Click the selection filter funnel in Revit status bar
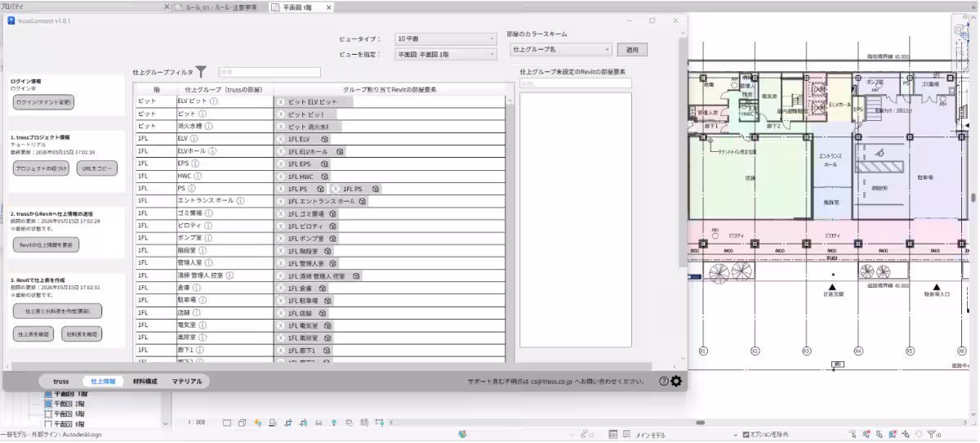Screen dimensions: 980x443 coord(932,435)
